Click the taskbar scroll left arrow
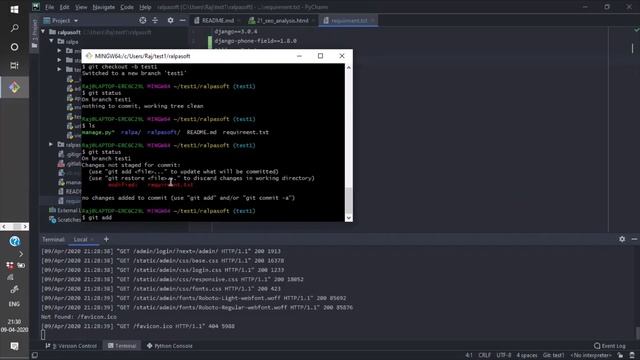The height and width of the screenshot is (360, 640). pos(4,226)
